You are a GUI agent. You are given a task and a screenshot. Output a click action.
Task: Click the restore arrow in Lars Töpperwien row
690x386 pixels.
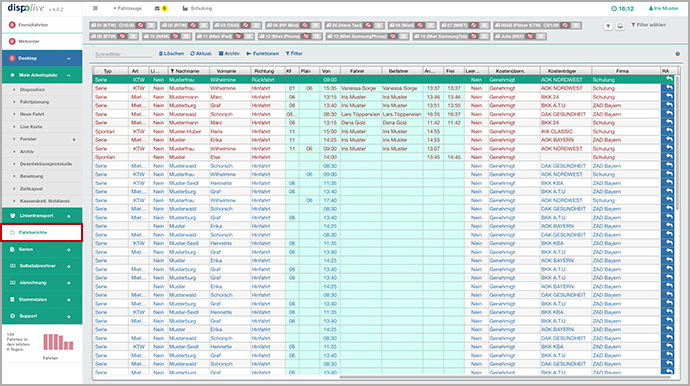point(669,114)
